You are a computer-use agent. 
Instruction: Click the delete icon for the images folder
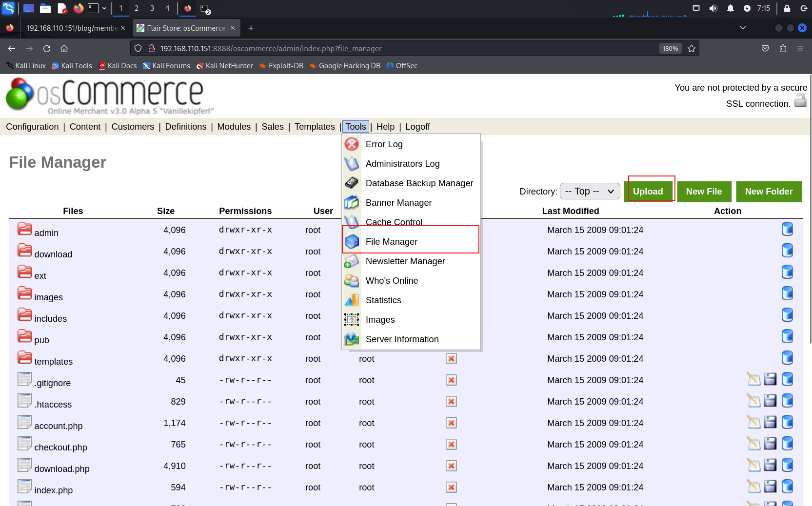click(787, 293)
